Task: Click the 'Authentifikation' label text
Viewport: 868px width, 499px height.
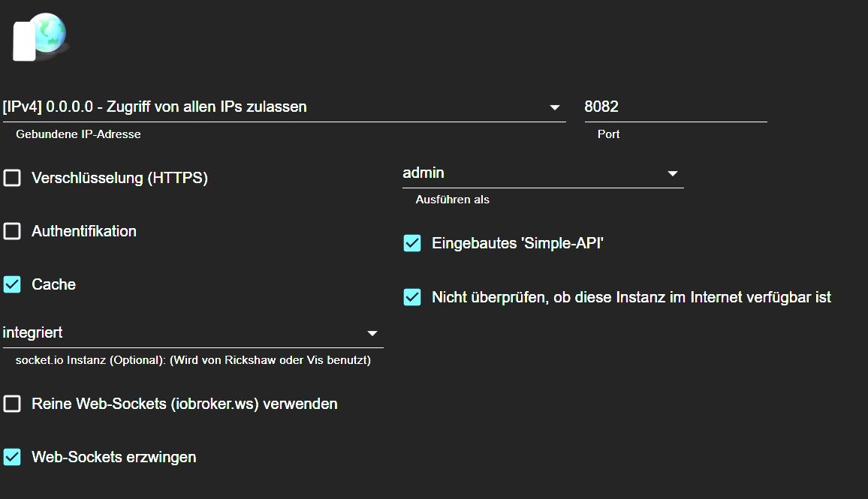Action: click(84, 231)
